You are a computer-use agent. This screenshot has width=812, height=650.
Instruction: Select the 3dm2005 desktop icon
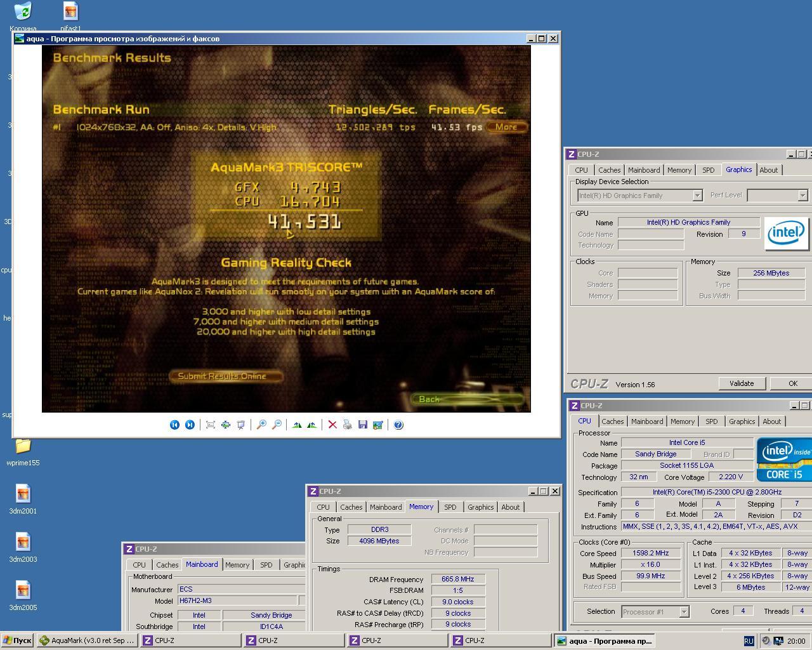(23, 595)
